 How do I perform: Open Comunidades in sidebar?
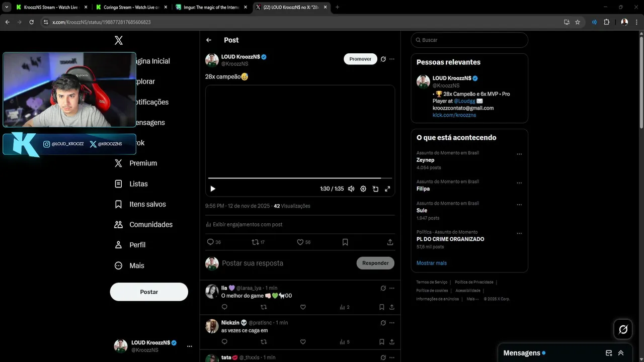(143, 225)
